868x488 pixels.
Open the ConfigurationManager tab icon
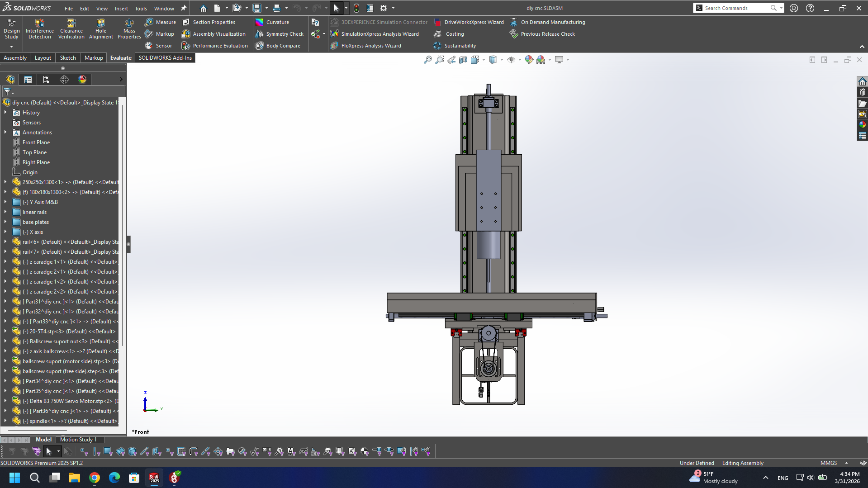point(46,80)
